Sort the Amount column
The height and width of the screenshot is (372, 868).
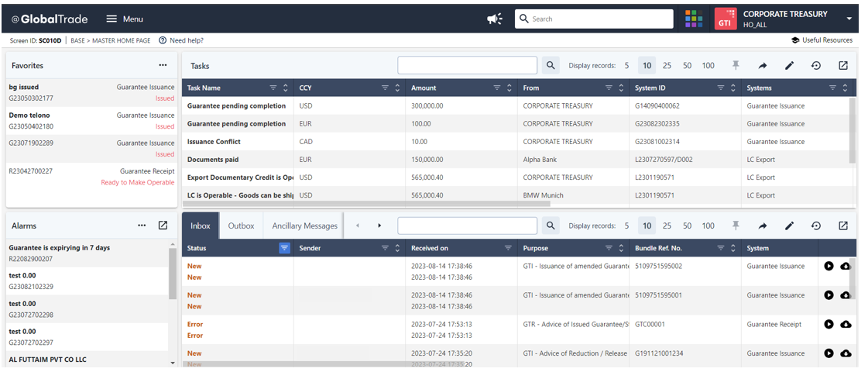509,88
